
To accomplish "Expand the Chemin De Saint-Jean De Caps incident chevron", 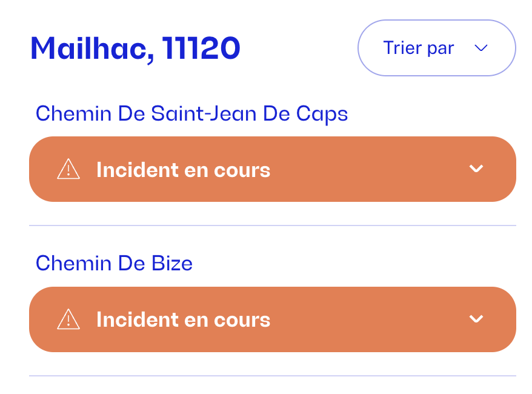I will [x=476, y=169].
